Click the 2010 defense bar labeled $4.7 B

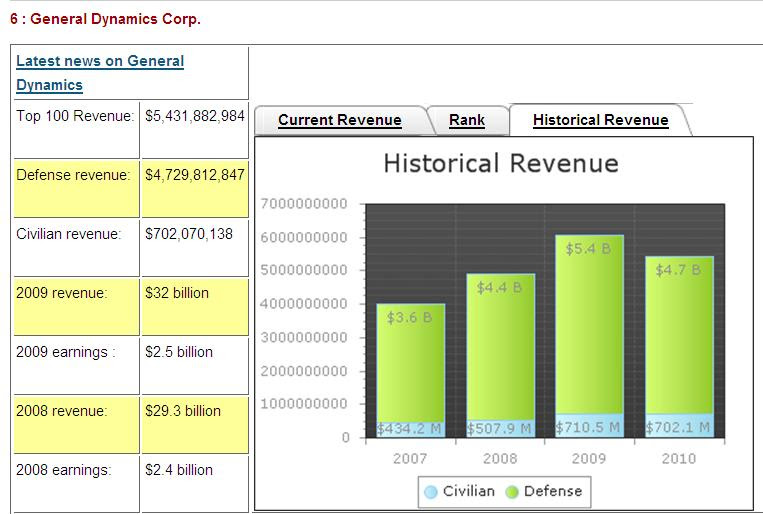coord(679,335)
